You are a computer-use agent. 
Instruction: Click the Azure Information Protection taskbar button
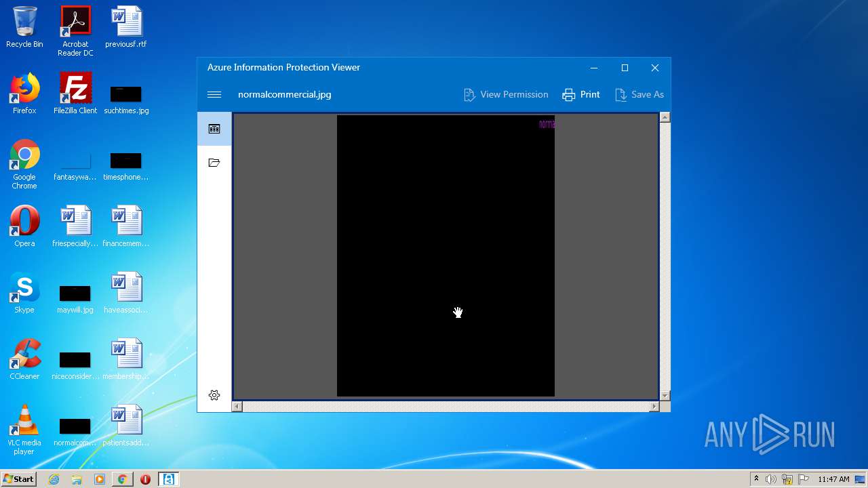click(x=168, y=479)
